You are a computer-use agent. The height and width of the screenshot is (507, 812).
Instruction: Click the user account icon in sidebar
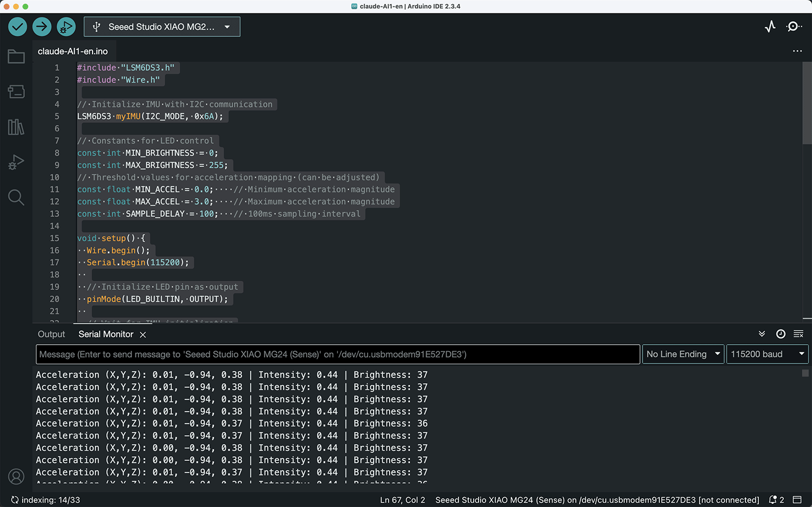click(16, 477)
